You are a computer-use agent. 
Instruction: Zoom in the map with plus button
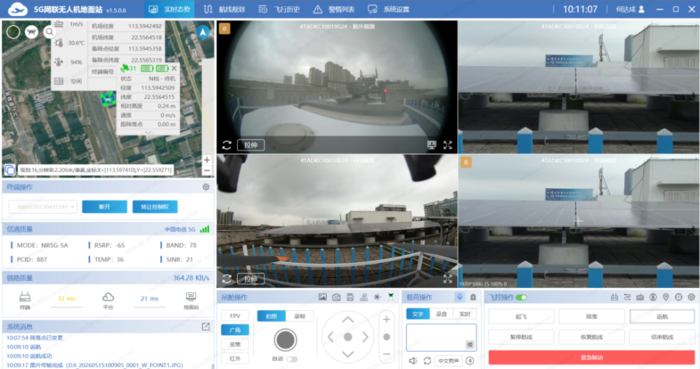click(x=207, y=160)
